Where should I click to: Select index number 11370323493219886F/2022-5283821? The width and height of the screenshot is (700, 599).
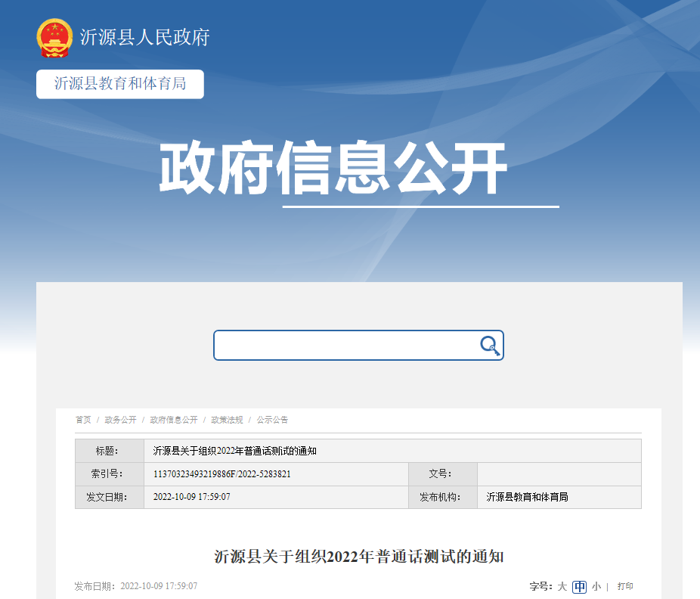pyautogui.click(x=222, y=474)
